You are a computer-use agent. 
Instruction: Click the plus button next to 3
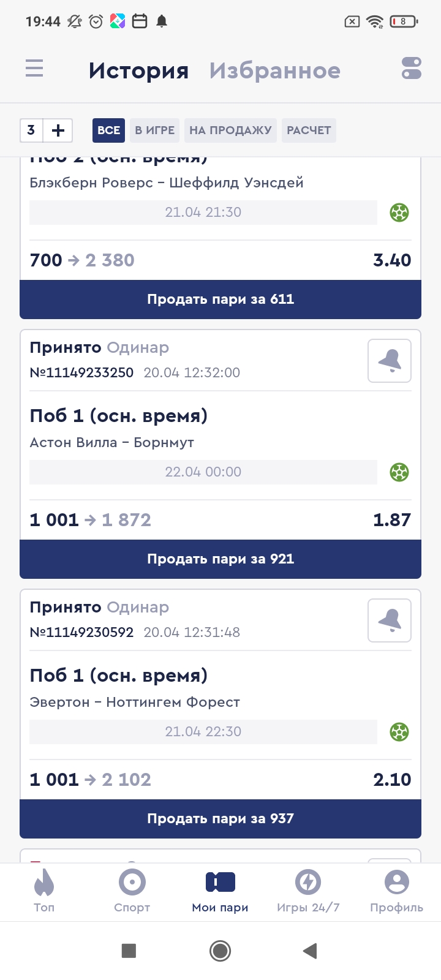[58, 130]
